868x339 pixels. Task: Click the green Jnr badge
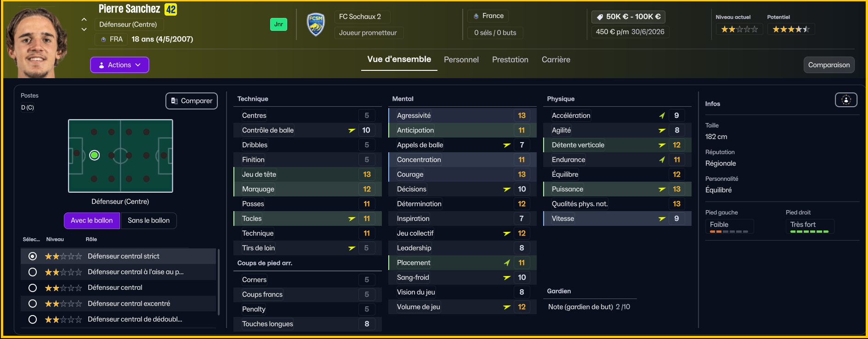(x=278, y=24)
